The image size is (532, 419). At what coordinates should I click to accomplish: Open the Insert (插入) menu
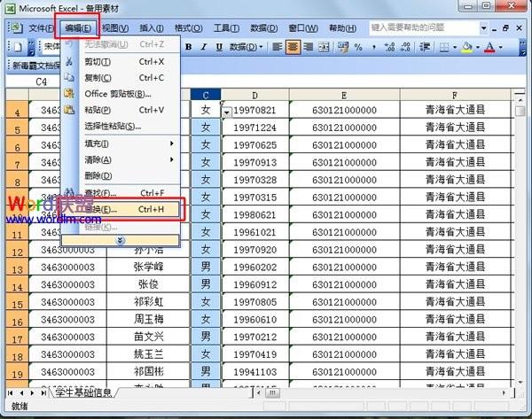pos(151,28)
